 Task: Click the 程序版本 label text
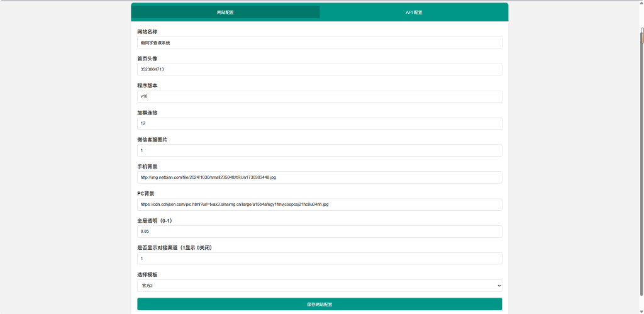147,86
